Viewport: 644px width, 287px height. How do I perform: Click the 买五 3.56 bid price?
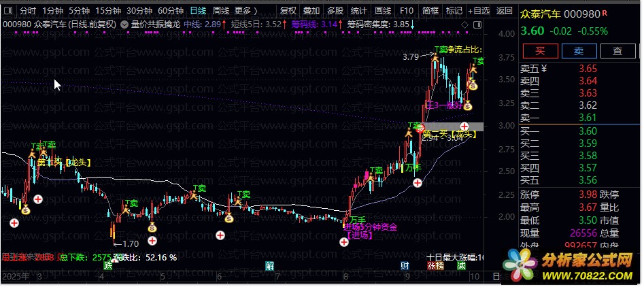(588, 180)
